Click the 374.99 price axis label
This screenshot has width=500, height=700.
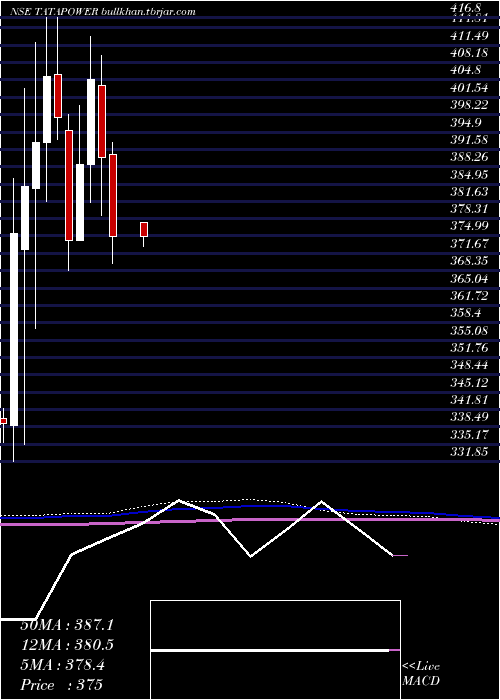(x=469, y=226)
